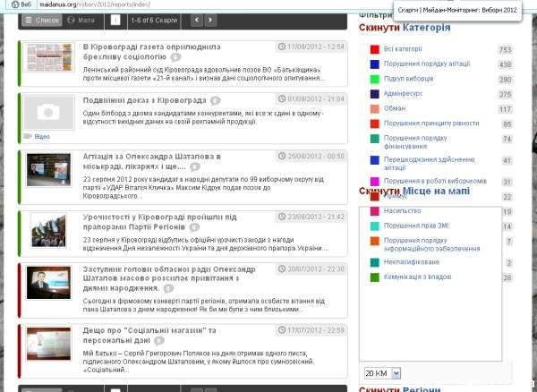Open report Подвійний доказ з Кіровограда

click(x=144, y=100)
